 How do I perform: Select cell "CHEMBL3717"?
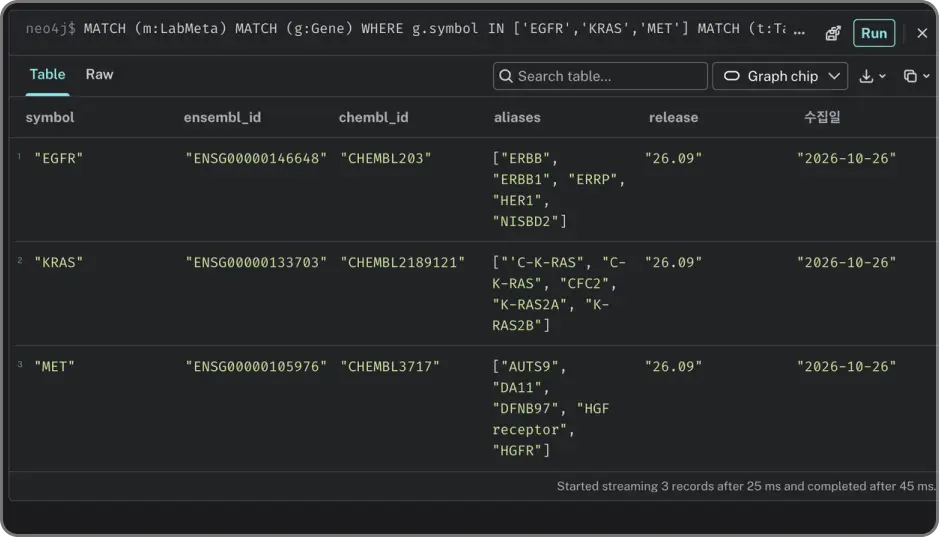point(390,367)
